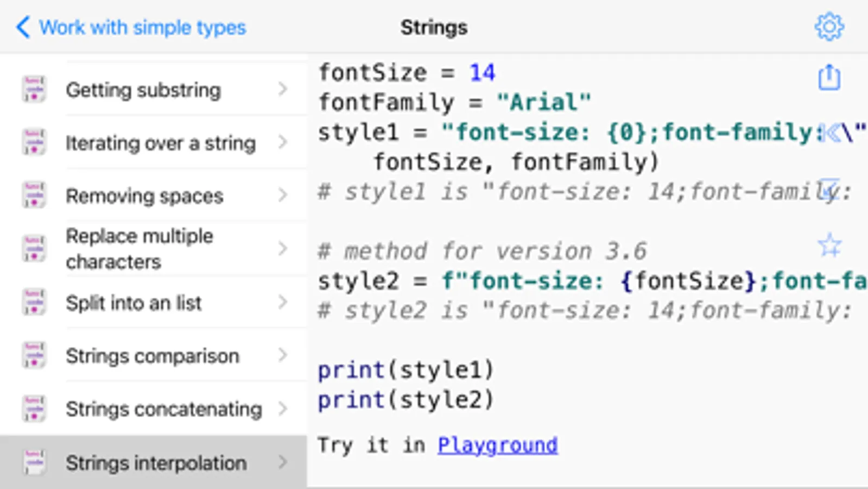
Task: Click the Strings comparison document icon
Action: pyautogui.click(x=34, y=355)
